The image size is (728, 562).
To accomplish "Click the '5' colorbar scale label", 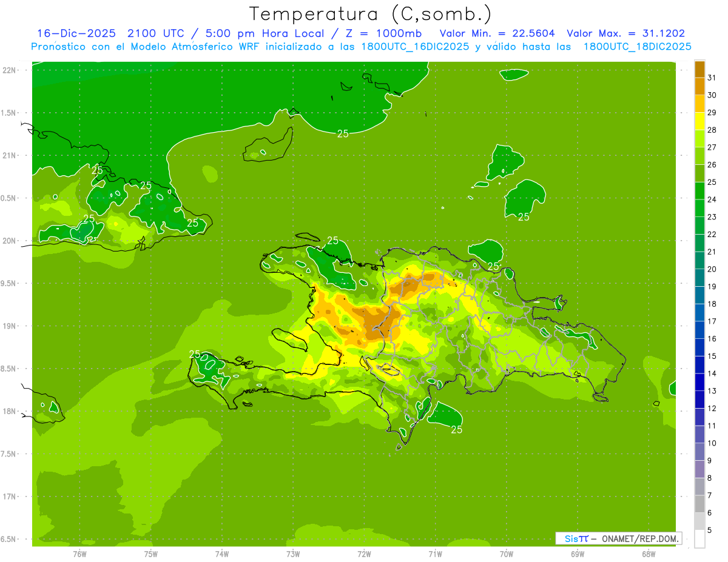I will click(710, 530).
